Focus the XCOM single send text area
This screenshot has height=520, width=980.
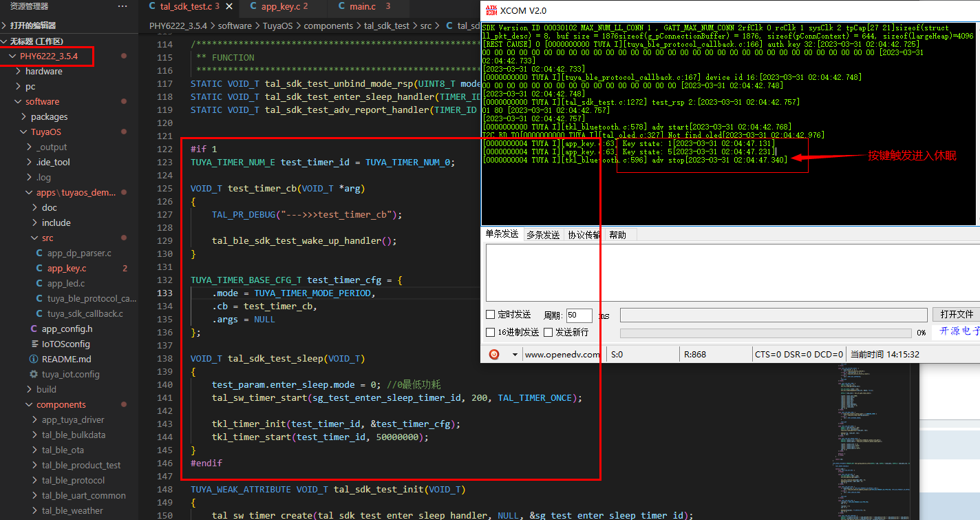[x=732, y=273]
